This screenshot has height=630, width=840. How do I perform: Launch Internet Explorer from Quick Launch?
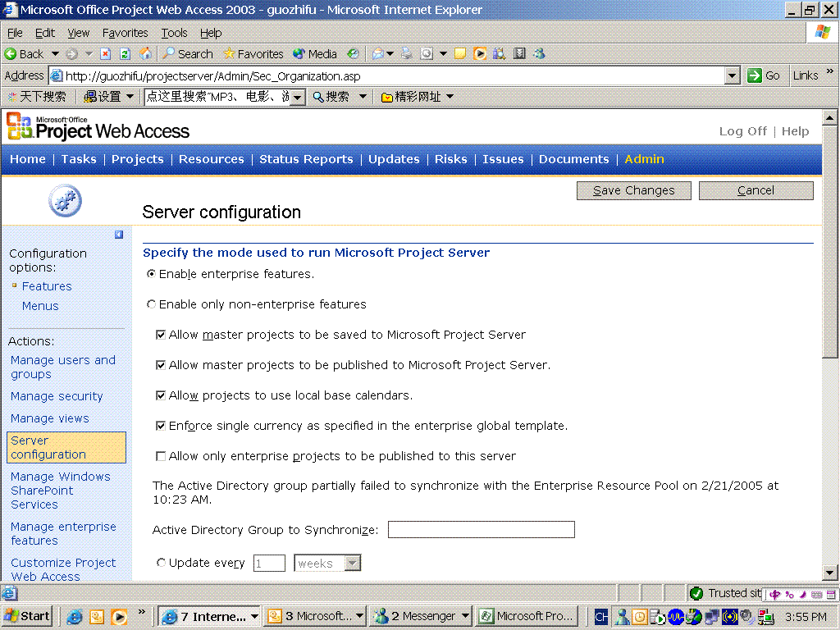point(75,617)
